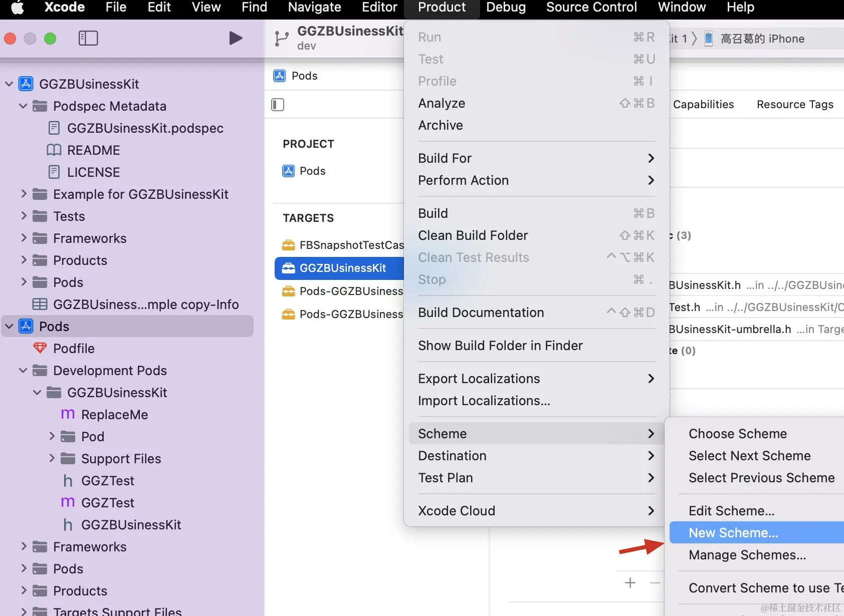Toggle the targets list panel icon
This screenshot has width=844, height=616.
pyautogui.click(x=278, y=105)
